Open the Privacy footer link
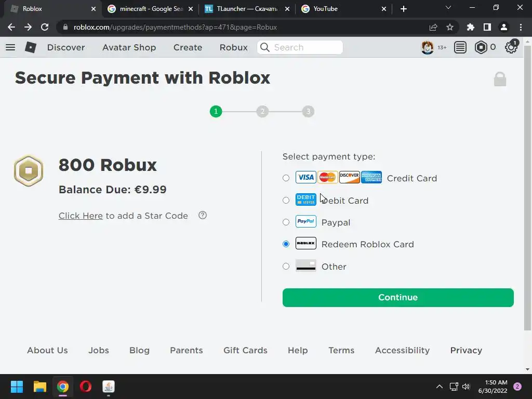The width and height of the screenshot is (532, 399). click(466, 350)
